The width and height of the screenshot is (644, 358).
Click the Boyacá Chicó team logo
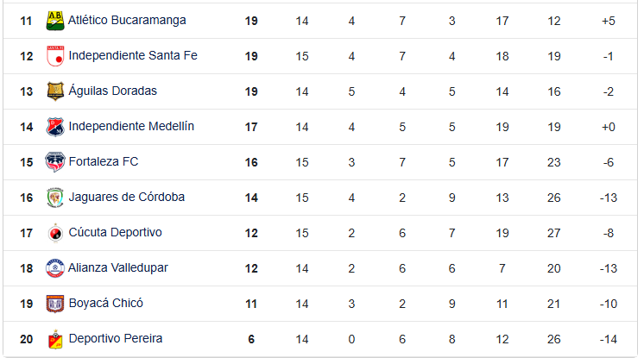tap(55, 304)
